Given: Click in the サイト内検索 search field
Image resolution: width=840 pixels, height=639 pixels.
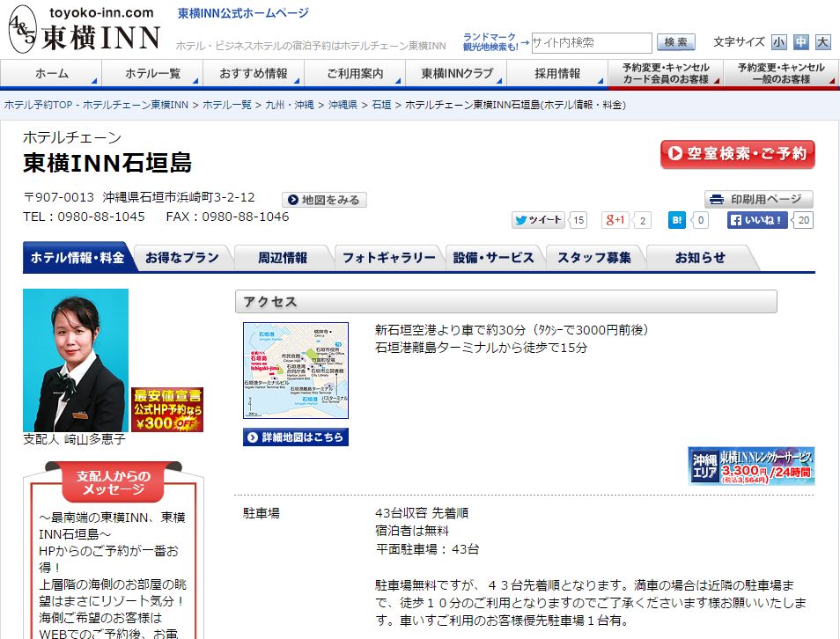Looking at the screenshot, I should (x=592, y=43).
